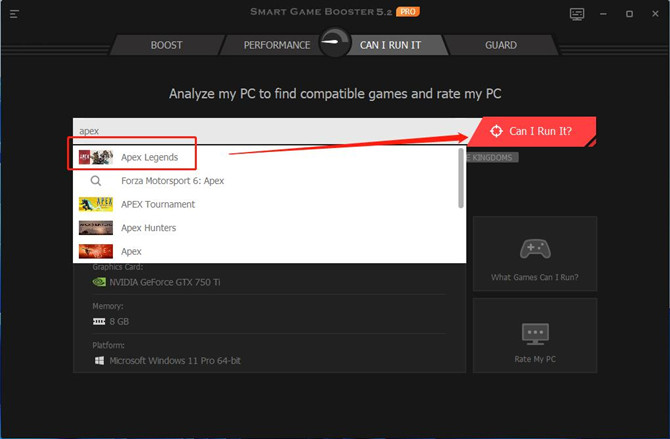Screen dimensions: 670x439
Task: Open the feedback monitor icon in title bar
Action: click(x=577, y=14)
